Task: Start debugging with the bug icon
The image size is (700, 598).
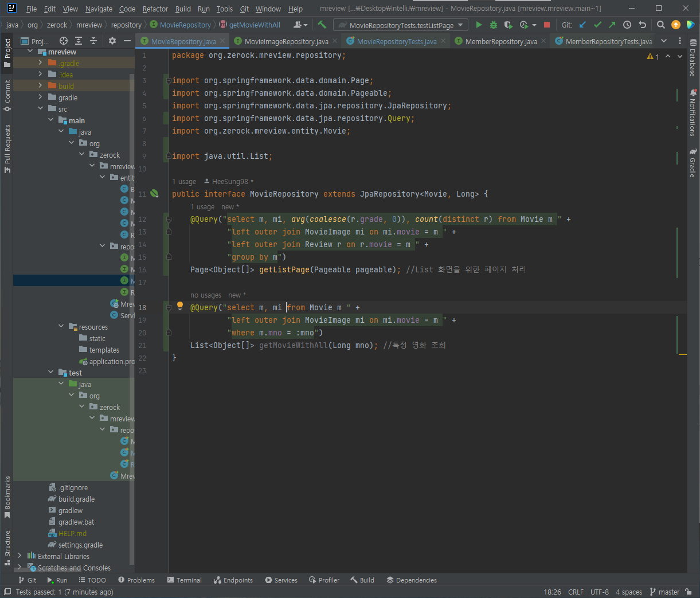Action: pos(493,25)
